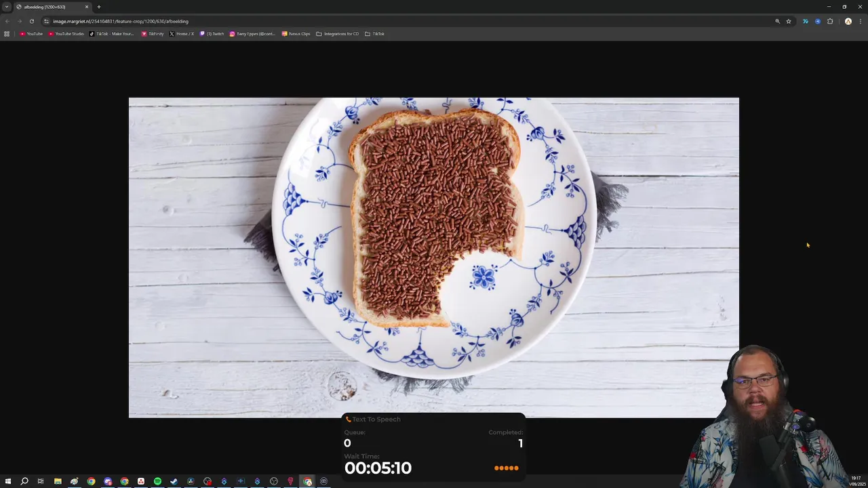Select the afbeelding (1200×630) tab

coord(53,7)
